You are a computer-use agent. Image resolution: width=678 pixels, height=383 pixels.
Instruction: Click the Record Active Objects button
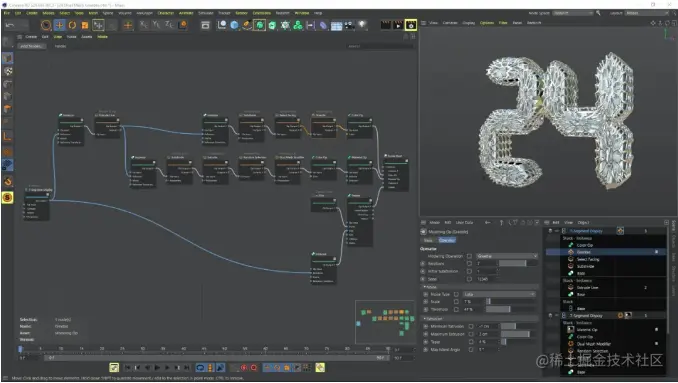(243, 368)
